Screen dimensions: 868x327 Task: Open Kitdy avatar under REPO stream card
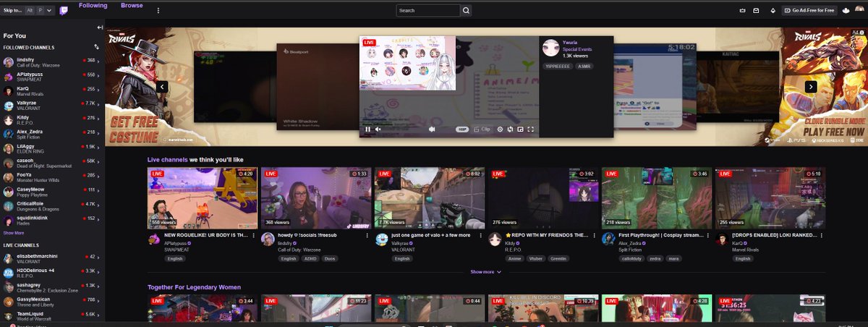pos(495,239)
